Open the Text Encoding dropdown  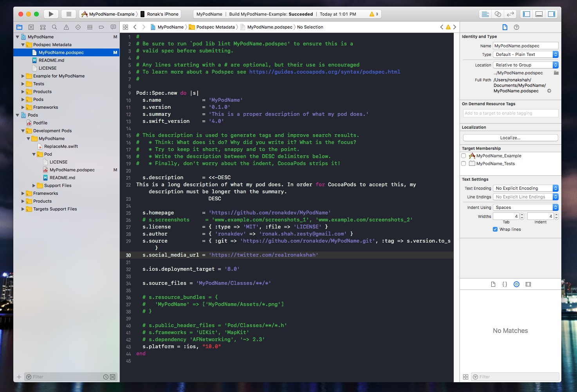click(x=526, y=188)
